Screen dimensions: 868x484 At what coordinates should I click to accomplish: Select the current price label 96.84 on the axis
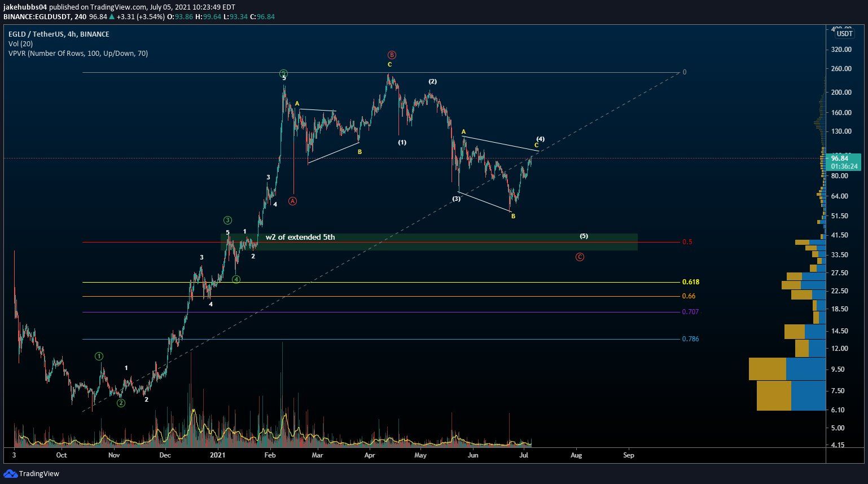click(845, 159)
